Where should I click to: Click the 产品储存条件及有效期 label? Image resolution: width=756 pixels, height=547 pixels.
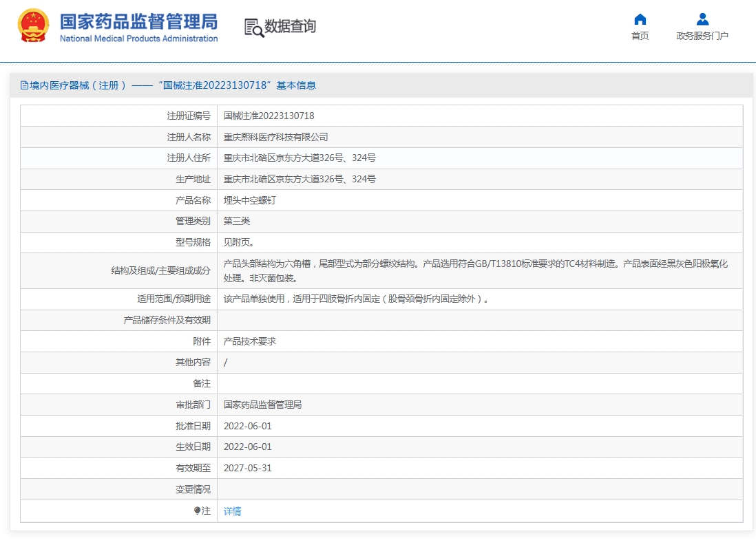(x=167, y=320)
